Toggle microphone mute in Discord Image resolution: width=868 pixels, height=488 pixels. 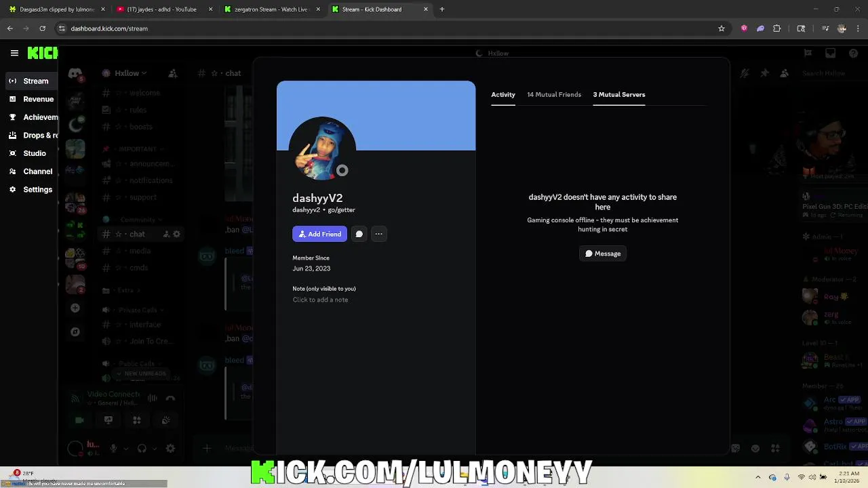pyautogui.click(x=113, y=448)
